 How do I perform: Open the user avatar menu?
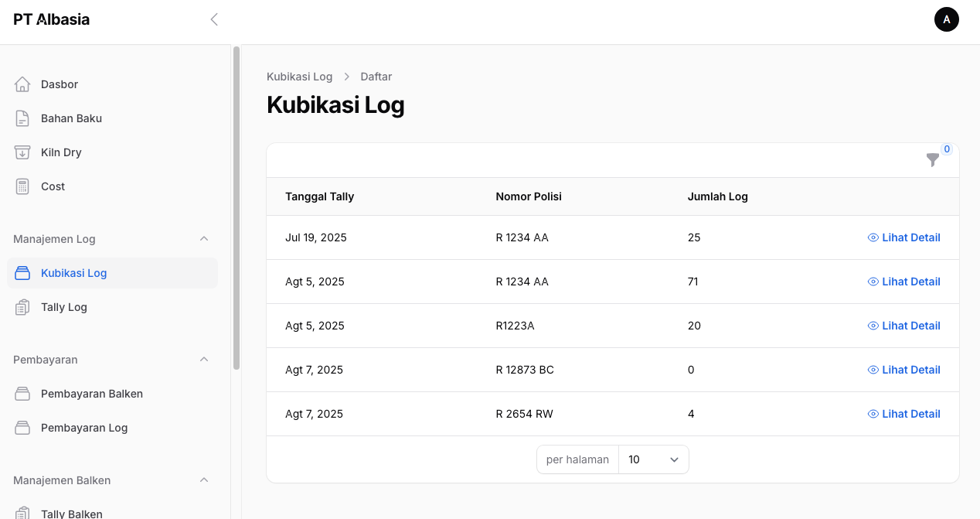coord(946,19)
